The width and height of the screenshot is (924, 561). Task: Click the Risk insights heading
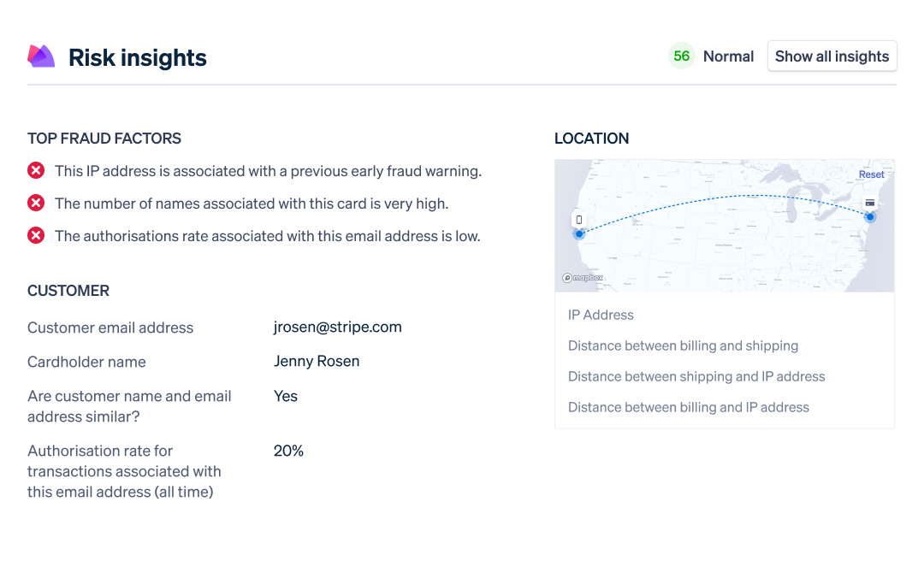138,57
